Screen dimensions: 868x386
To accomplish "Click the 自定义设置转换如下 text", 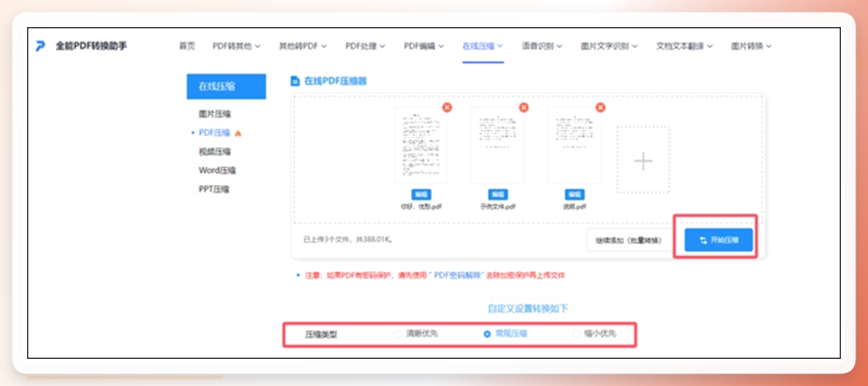I will point(528,308).
